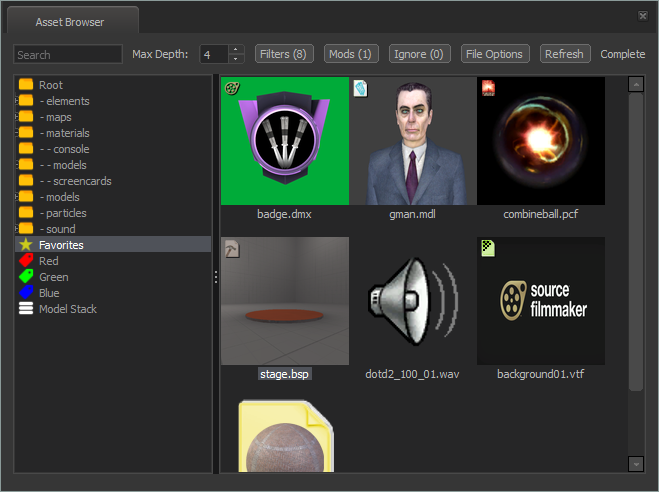Increase Max Depth with up arrow
The width and height of the screenshot is (659, 492).
[236, 50]
